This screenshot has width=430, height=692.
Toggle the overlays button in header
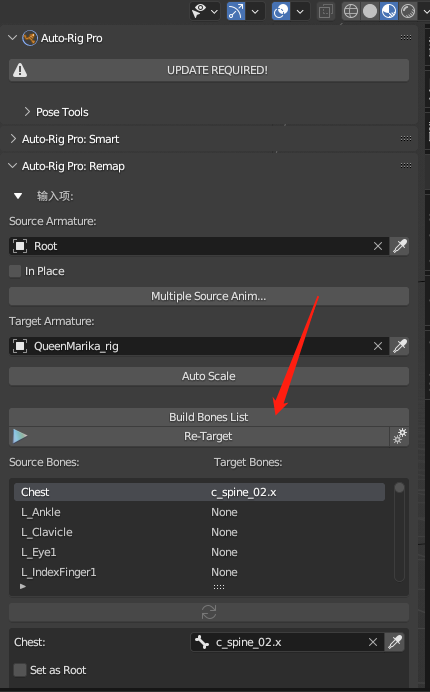coord(281,11)
